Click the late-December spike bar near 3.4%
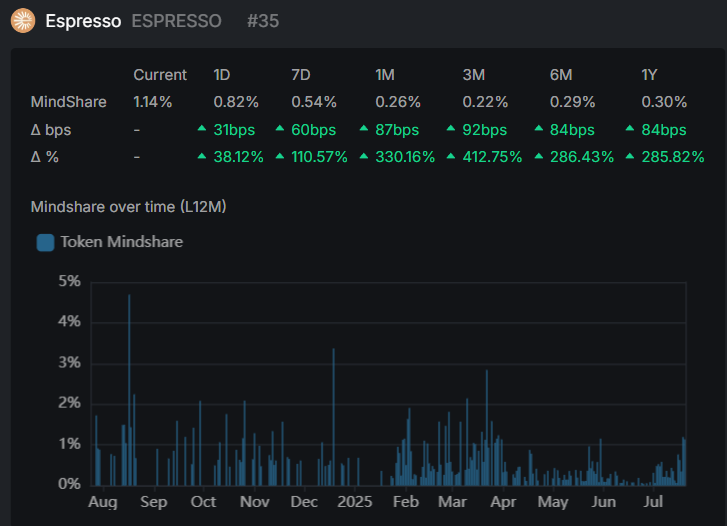727x526 pixels. click(333, 417)
